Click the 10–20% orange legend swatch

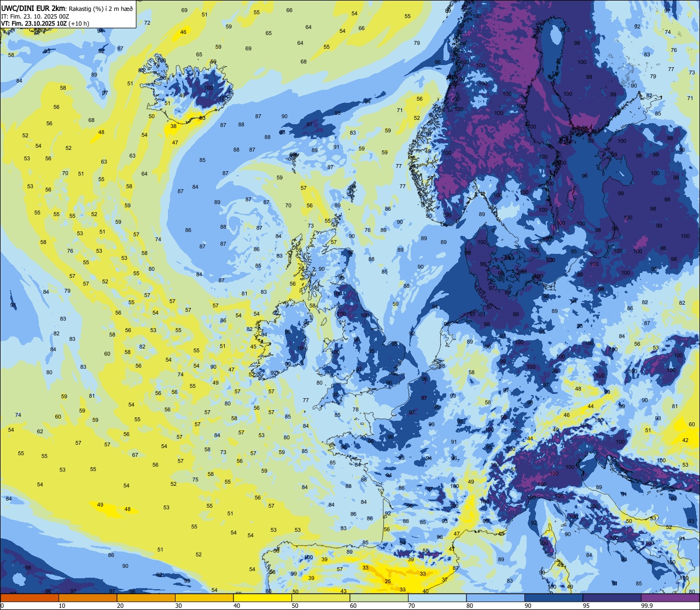click(87, 598)
